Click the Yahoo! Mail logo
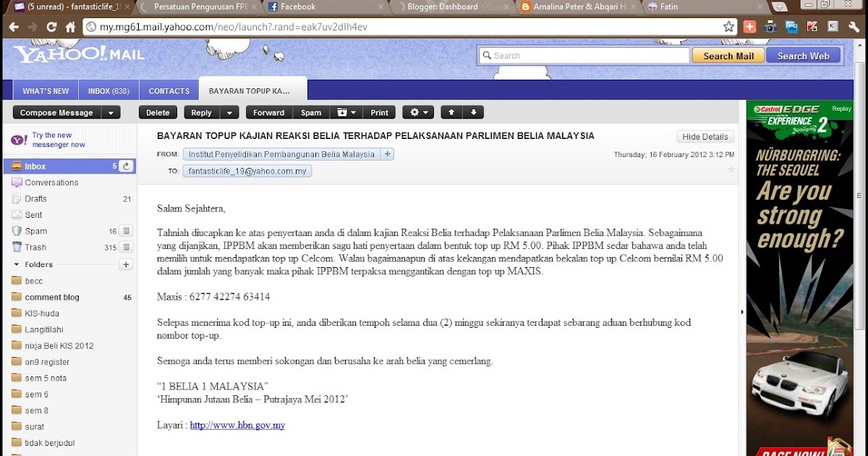Image resolution: width=868 pixels, height=456 pixels. [x=79, y=54]
